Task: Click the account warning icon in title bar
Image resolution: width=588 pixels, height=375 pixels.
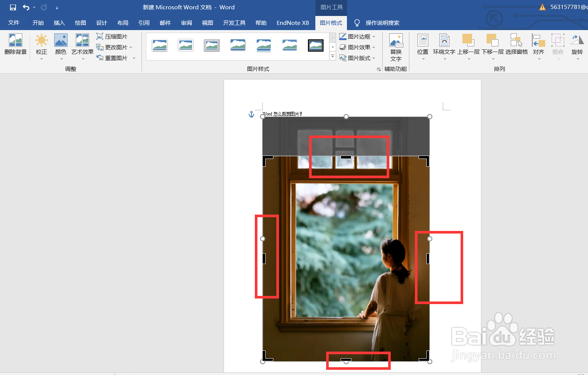Action: pos(542,7)
